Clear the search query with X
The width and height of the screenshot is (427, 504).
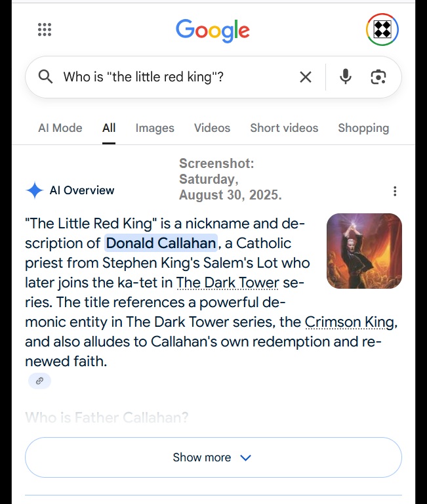pos(306,77)
